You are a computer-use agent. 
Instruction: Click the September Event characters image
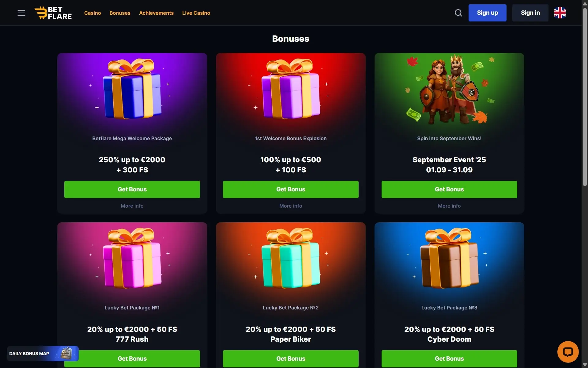[449, 89]
